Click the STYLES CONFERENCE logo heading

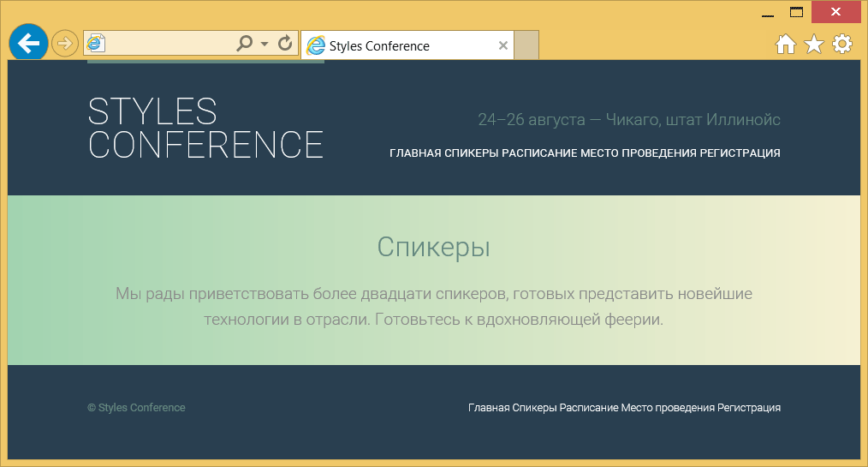[205, 128]
